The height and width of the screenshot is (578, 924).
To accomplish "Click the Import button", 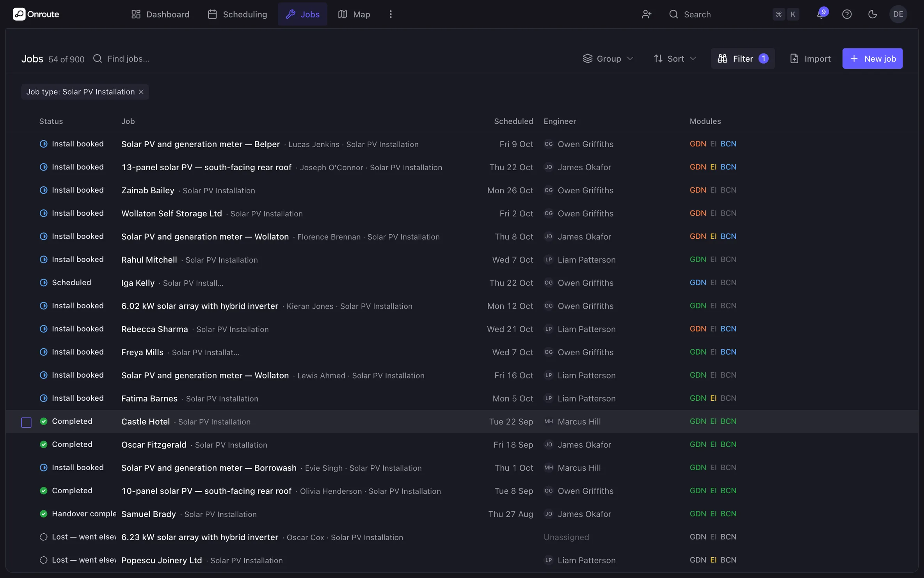I will 810,59.
